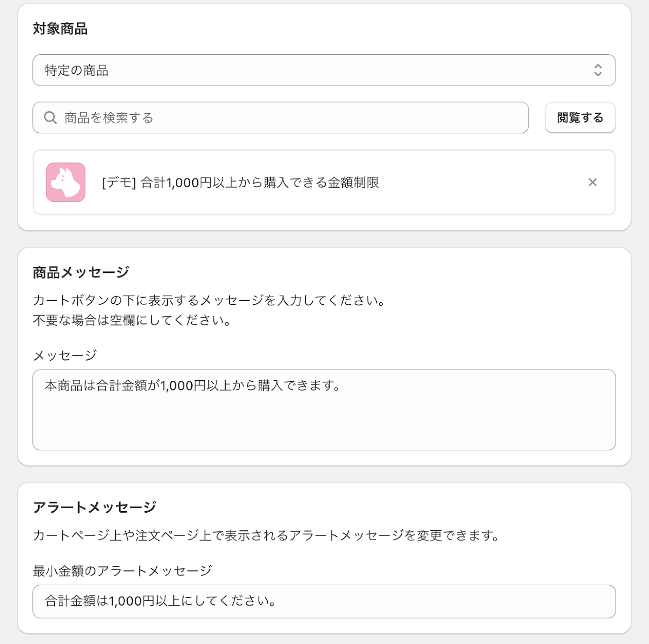Click the 最小金額のアラートメッセージ label

pos(122,571)
